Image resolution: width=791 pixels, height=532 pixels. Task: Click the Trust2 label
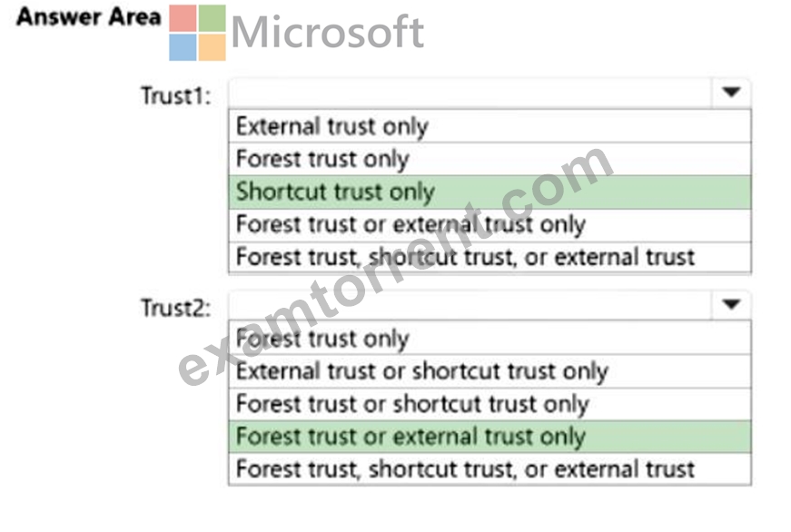pyautogui.click(x=175, y=308)
